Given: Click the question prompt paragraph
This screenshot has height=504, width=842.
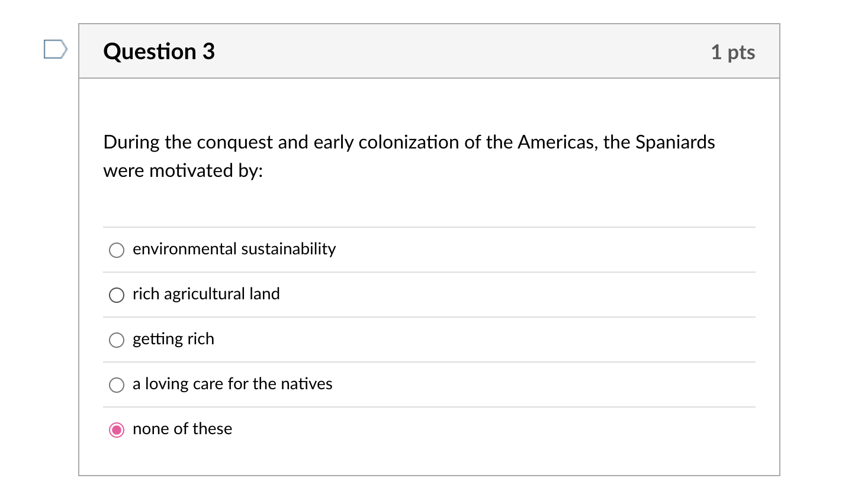Looking at the screenshot, I should (x=409, y=156).
